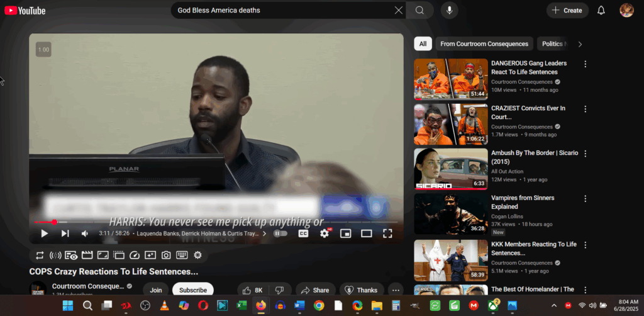Like the video
Viewport: 644px width, 316px height.
253,290
